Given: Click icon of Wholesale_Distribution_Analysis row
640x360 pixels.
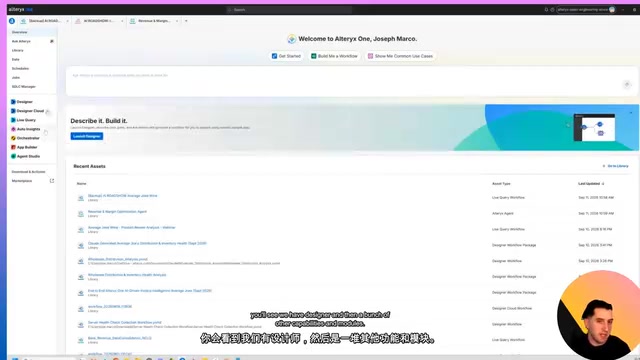Looking at the screenshot, I should (81, 261).
